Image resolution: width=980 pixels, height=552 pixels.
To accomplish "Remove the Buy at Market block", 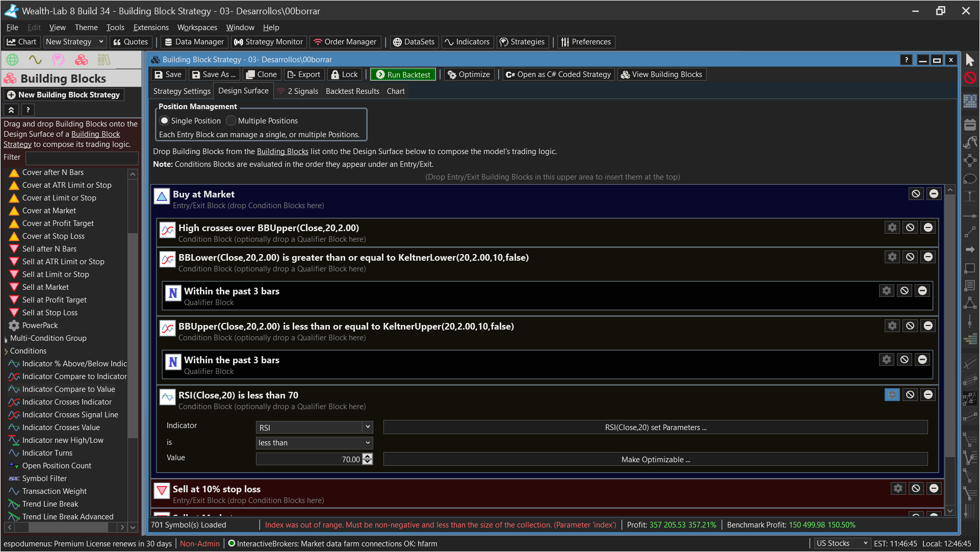I will 934,194.
